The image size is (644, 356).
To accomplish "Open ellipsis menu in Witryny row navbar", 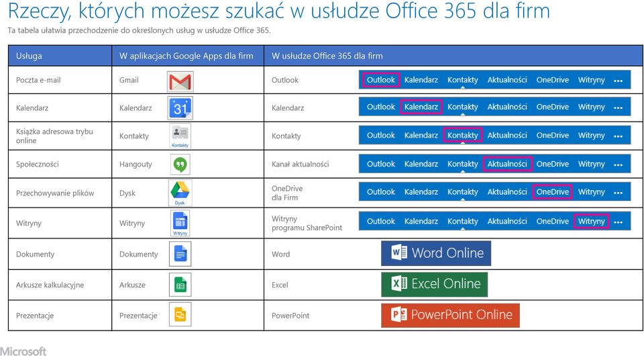I will [618, 222].
